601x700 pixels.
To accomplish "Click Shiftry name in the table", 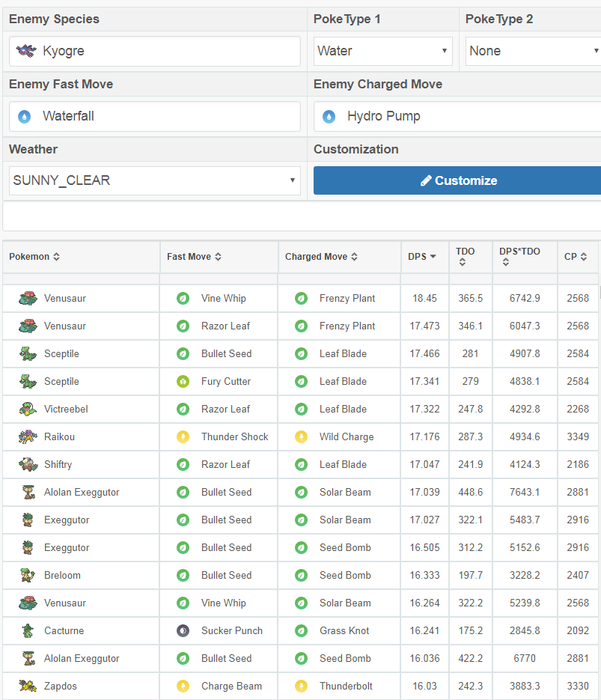I will tap(58, 465).
